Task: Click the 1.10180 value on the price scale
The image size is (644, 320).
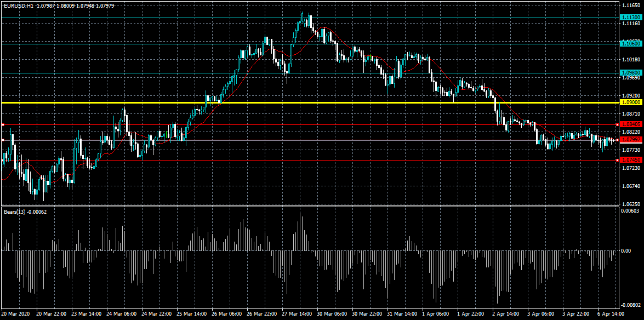Action: [x=631, y=60]
